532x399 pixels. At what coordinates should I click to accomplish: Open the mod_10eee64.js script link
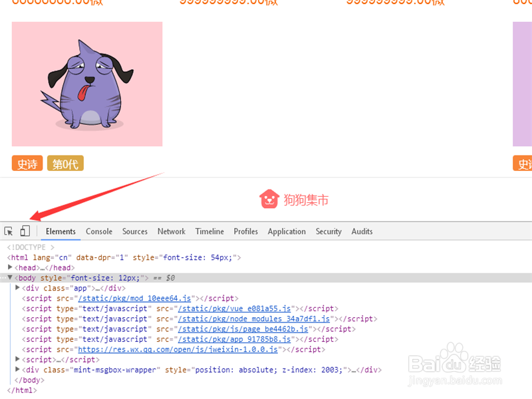pyautogui.click(x=134, y=298)
